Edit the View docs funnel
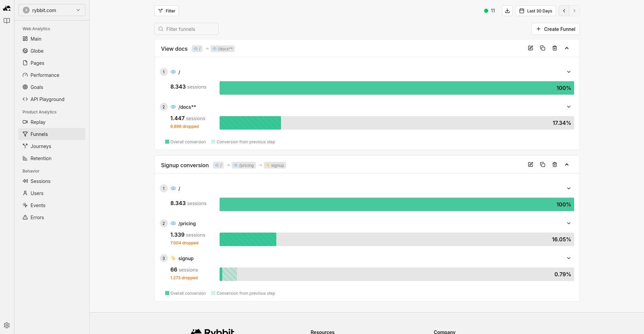This screenshot has height=334, width=644. pyautogui.click(x=531, y=48)
